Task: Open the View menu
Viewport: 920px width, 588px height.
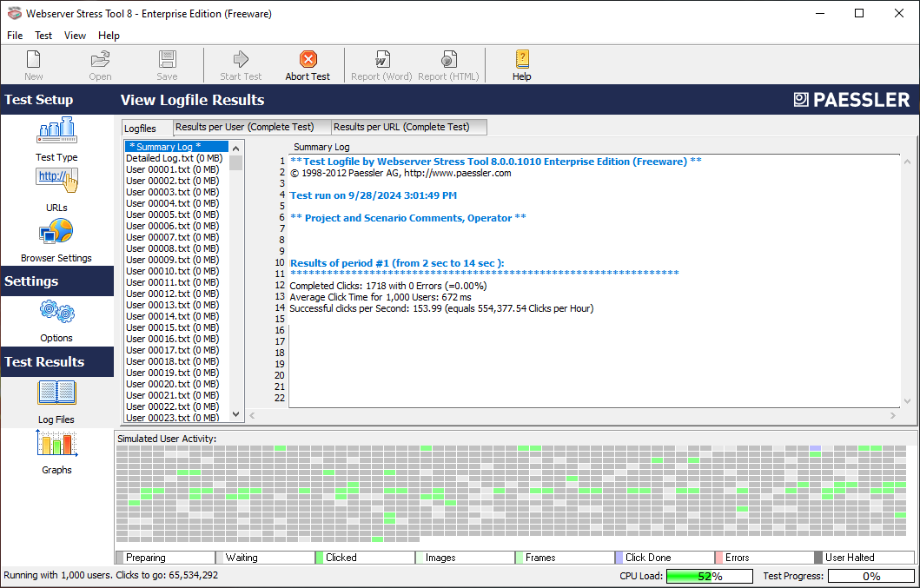Action: 75,36
